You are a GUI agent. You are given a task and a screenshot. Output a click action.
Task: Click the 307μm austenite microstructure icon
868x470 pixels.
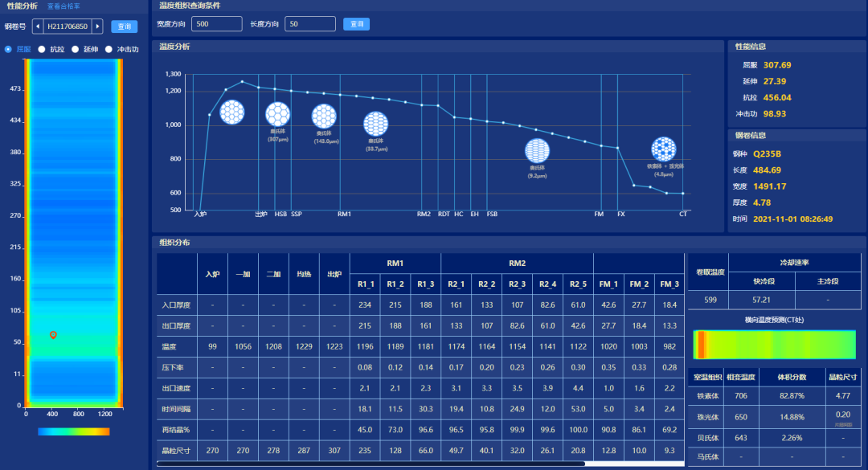tap(278, 114)
